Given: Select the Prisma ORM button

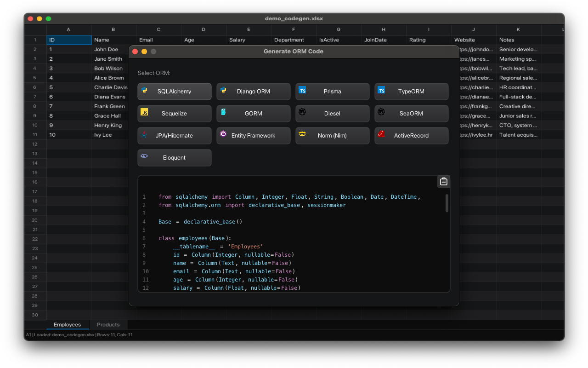Looking at the screenshot, I should (333, 92).
